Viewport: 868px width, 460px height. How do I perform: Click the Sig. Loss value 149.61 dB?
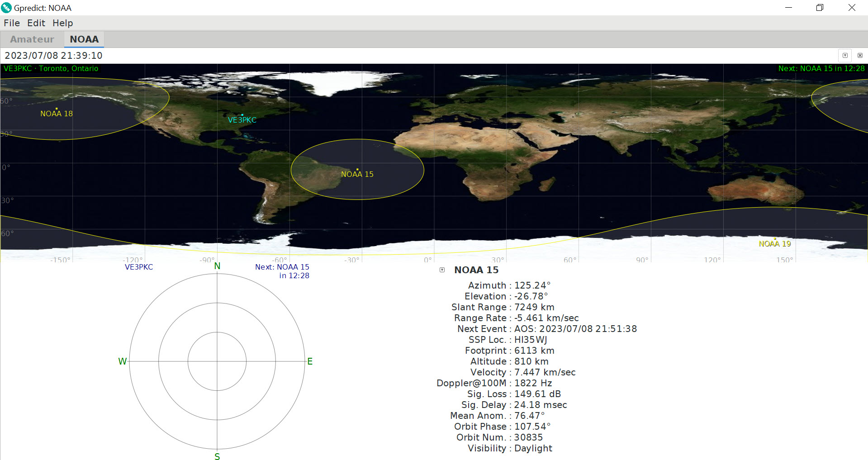(x=538, y=394)
